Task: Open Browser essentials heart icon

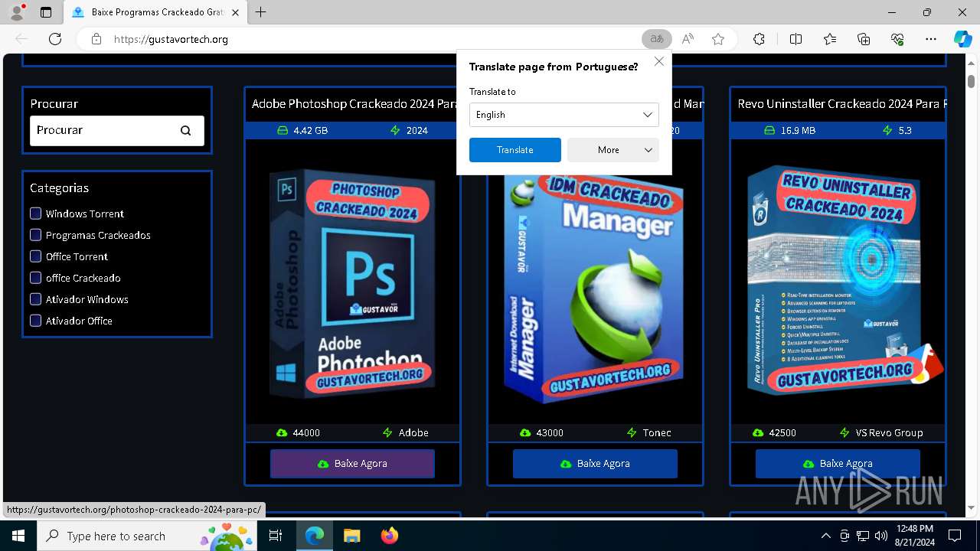Action: click(897, 39)
